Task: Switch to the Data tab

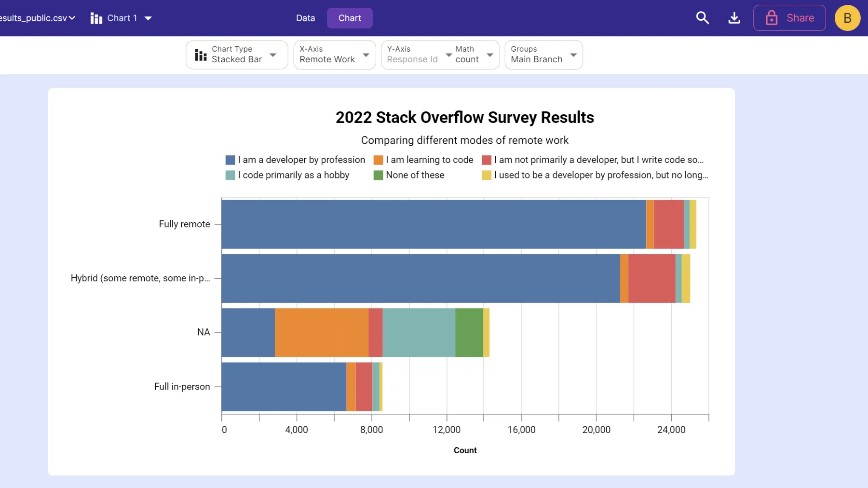Action: pos(305,18)
